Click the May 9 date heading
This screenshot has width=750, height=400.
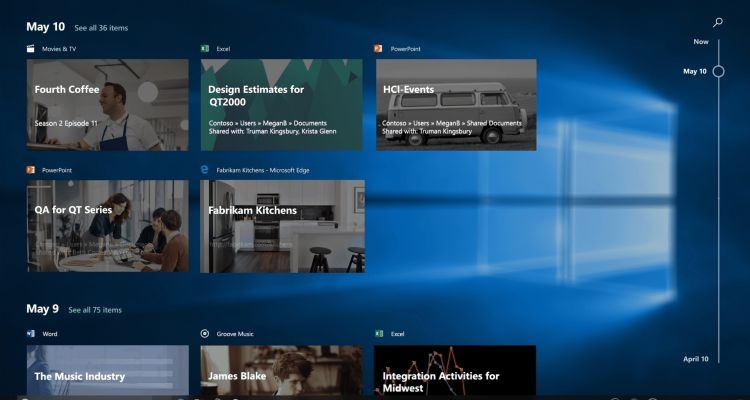pyautogui.click(x=43, y=309)
